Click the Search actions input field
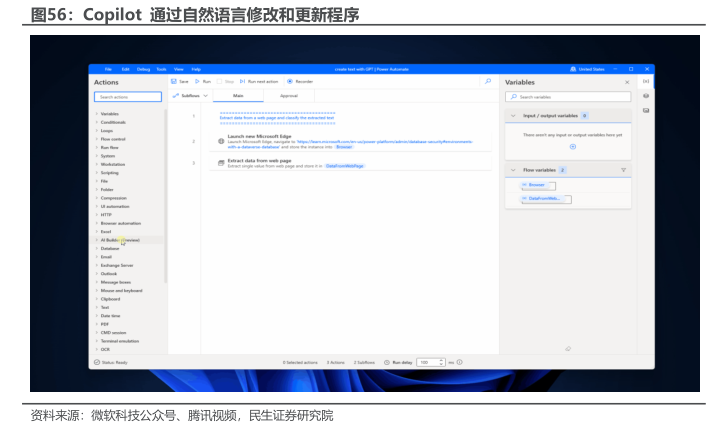 coord(128,97)
